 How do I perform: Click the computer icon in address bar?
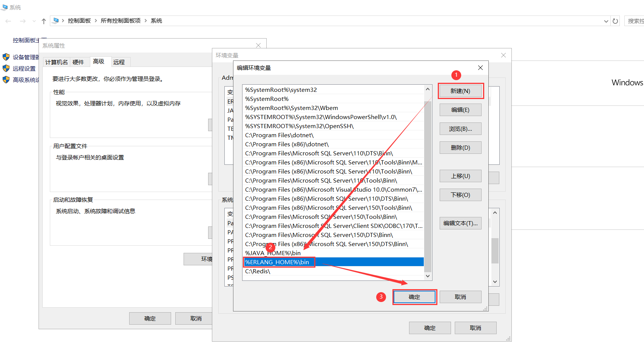(56, 20)
